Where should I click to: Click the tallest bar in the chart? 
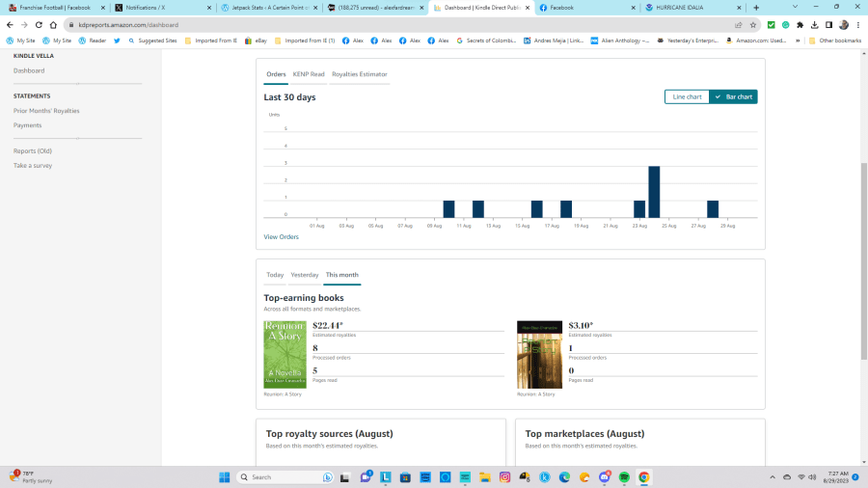point(654,192)
